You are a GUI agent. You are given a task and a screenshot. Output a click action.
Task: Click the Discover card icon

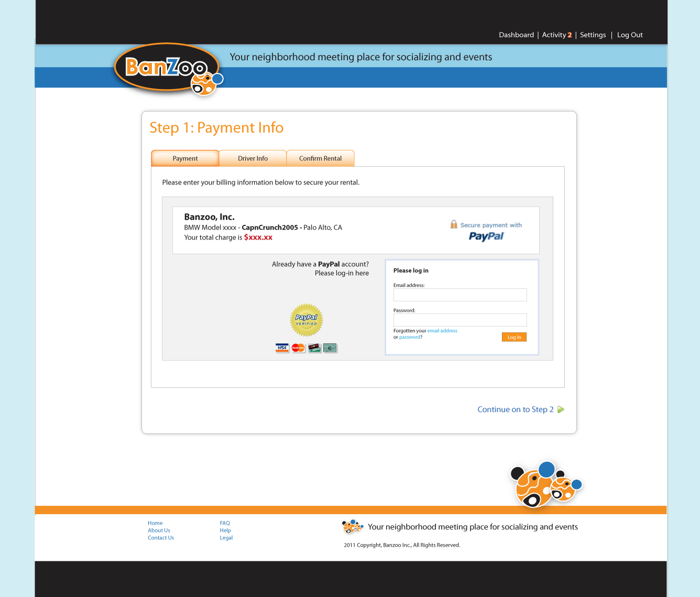click(x=314, y=348)
